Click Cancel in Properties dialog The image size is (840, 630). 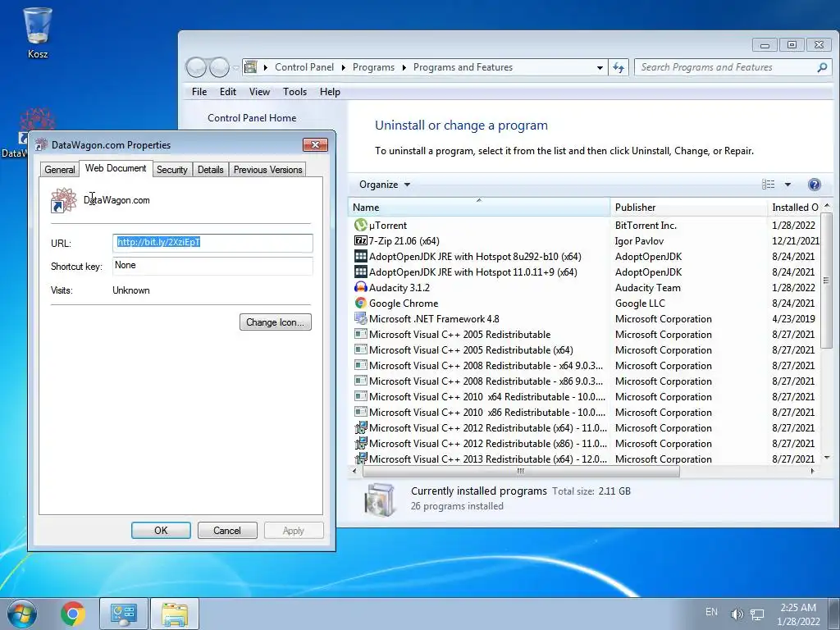227,531
